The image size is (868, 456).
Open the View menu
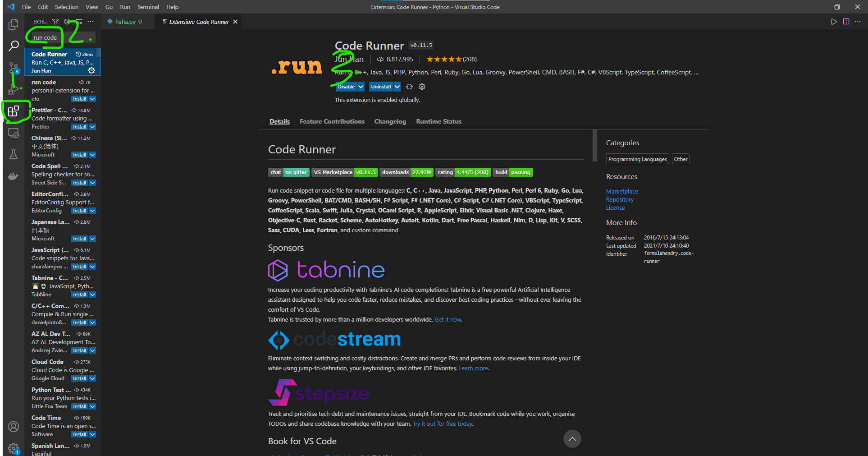coord(92,7)
